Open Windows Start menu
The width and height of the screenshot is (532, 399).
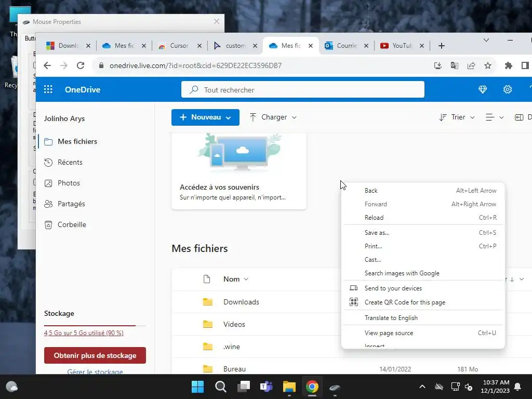coord(197,387)
